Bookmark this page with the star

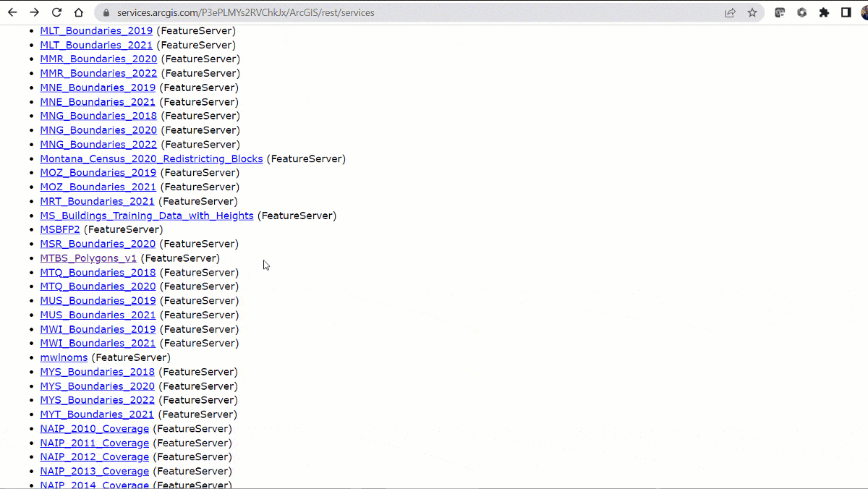click(752, 12)
